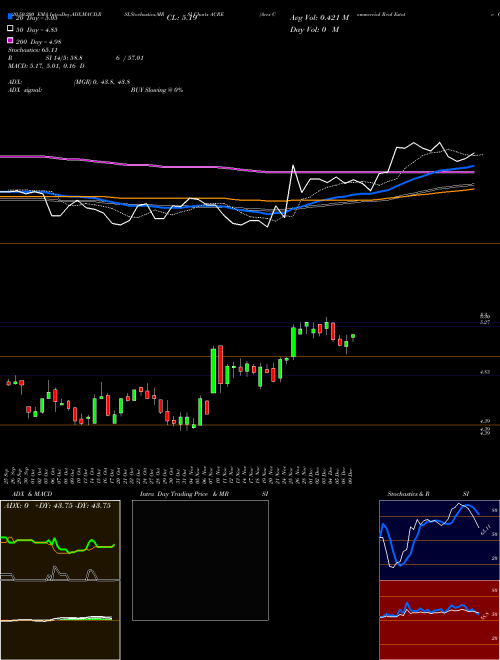The height and width of the screenshot is (660, 500).
Task: Click the last green candlestick on price chart
Action: click(353, 336)
